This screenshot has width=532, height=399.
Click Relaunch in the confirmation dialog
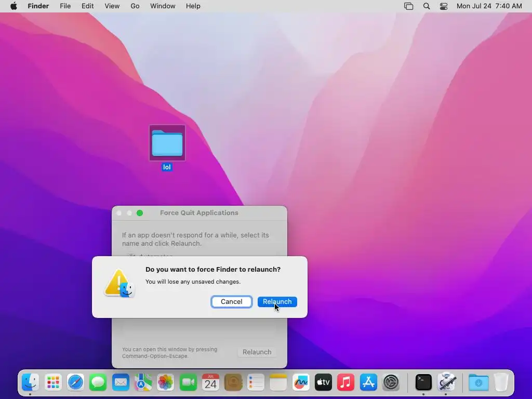[277, 302]
